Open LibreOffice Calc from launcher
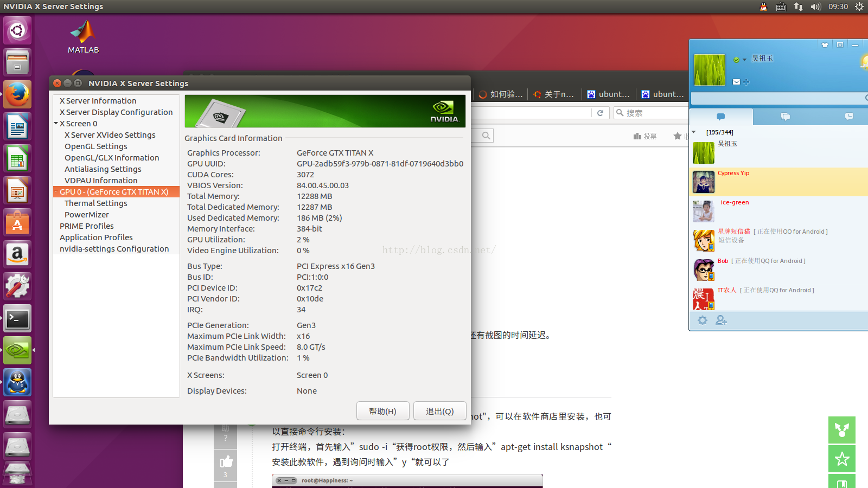Image resolution: width=868 pixels, height=488 pixels. click(17, 158)
